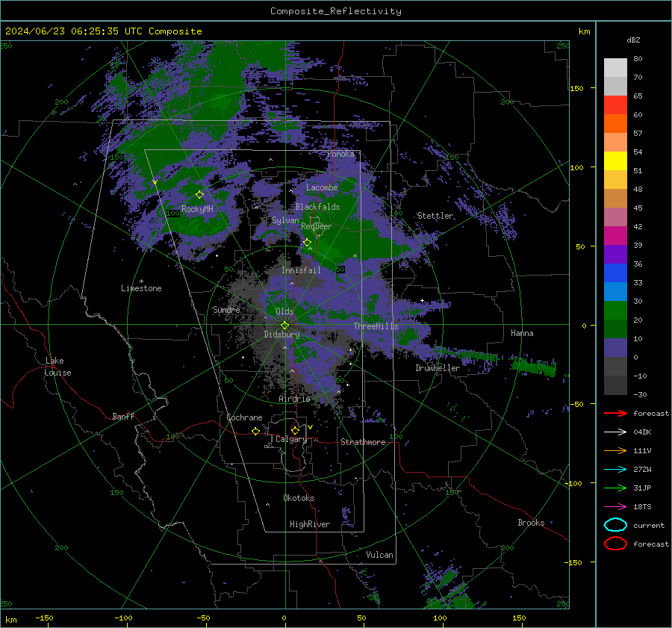Click the yellow 51 dBZ color swatch
Screen dimensions: 672x628
615,161
